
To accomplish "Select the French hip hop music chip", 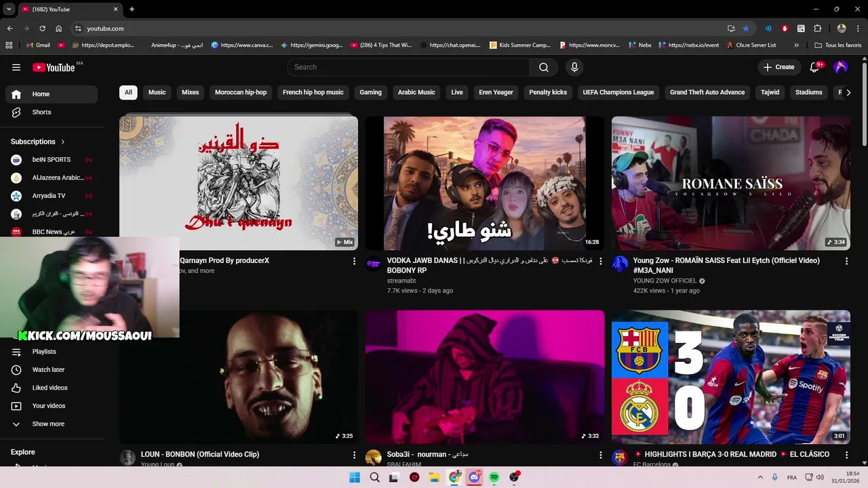I will [x=313, y=92].
